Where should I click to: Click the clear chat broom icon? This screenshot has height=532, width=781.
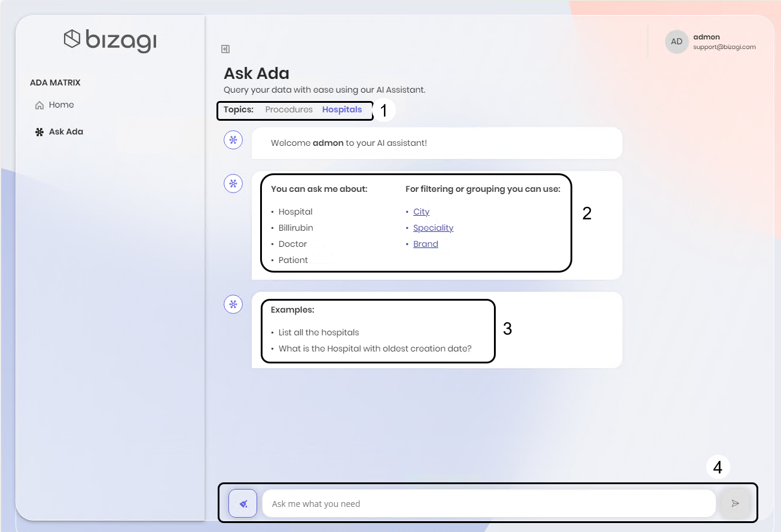pos(243,503)
